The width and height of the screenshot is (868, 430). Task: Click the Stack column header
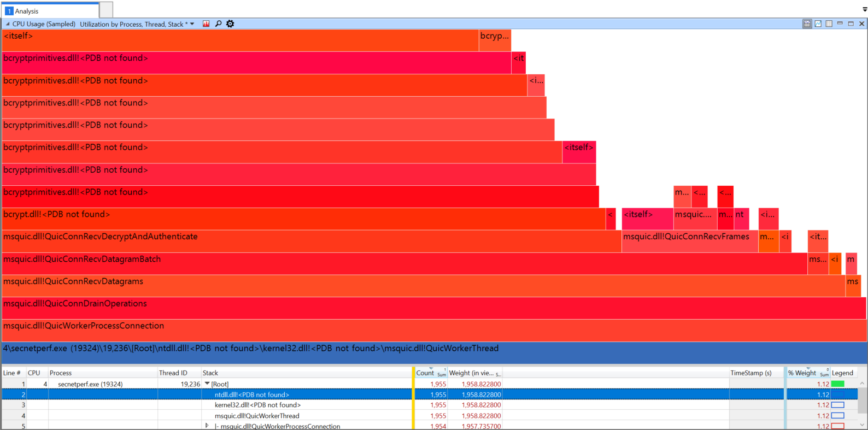click(306, 373)
